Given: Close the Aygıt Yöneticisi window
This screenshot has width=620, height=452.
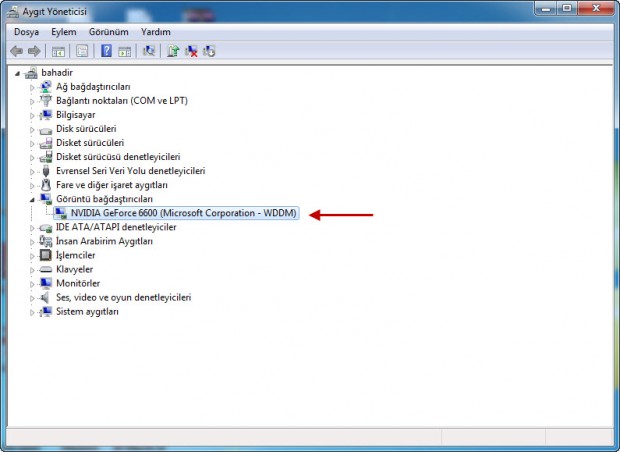Looking at the screenshot, I should [x=596, y=8].
